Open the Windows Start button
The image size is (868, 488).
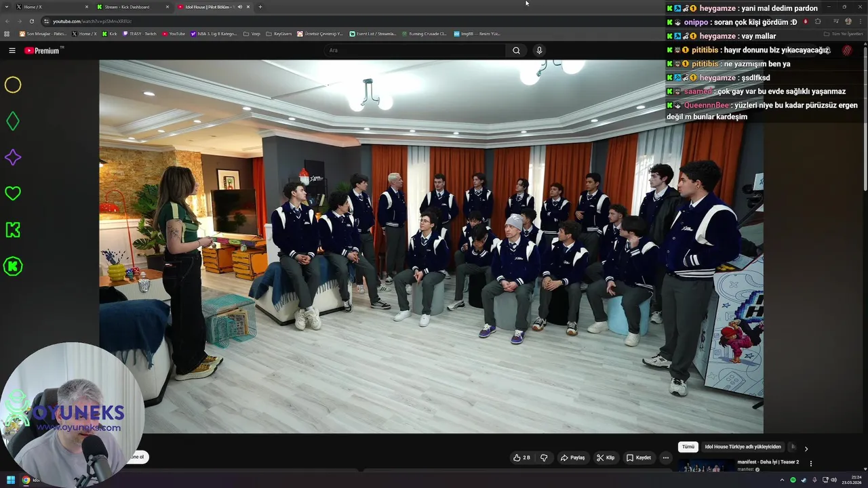[10, 480]
